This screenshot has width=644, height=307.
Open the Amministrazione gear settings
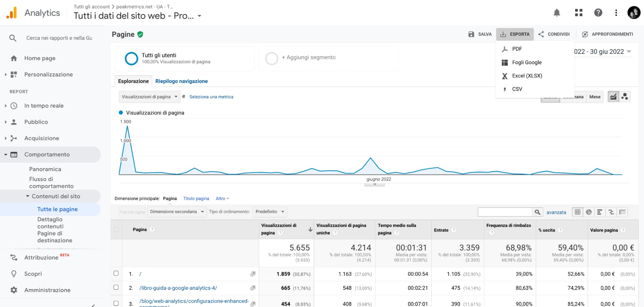[x=14, y=290]
